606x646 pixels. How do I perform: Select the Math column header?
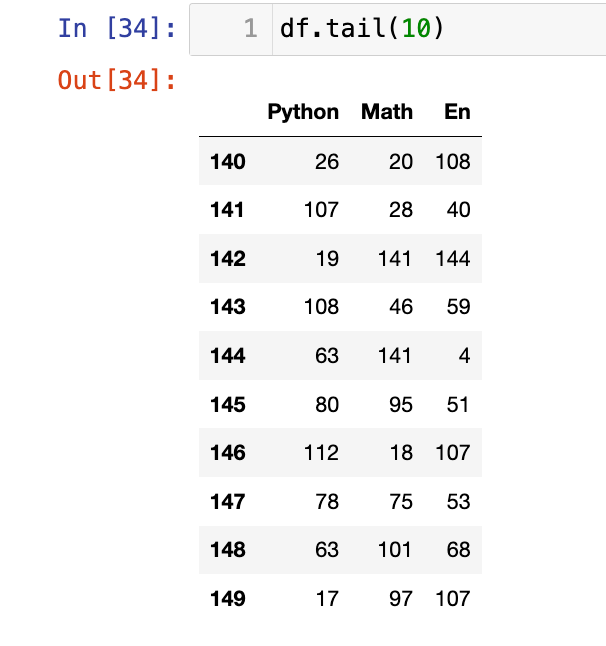click(386, 112)
